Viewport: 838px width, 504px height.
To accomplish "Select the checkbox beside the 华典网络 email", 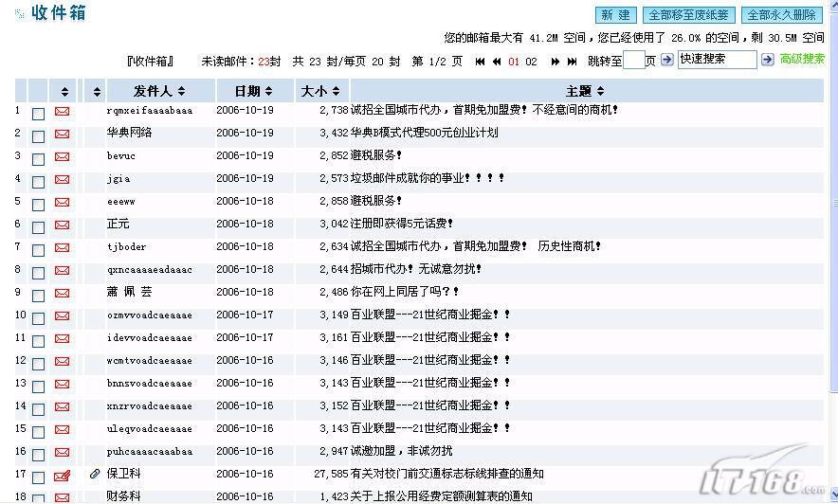I will tap(38, 135).
